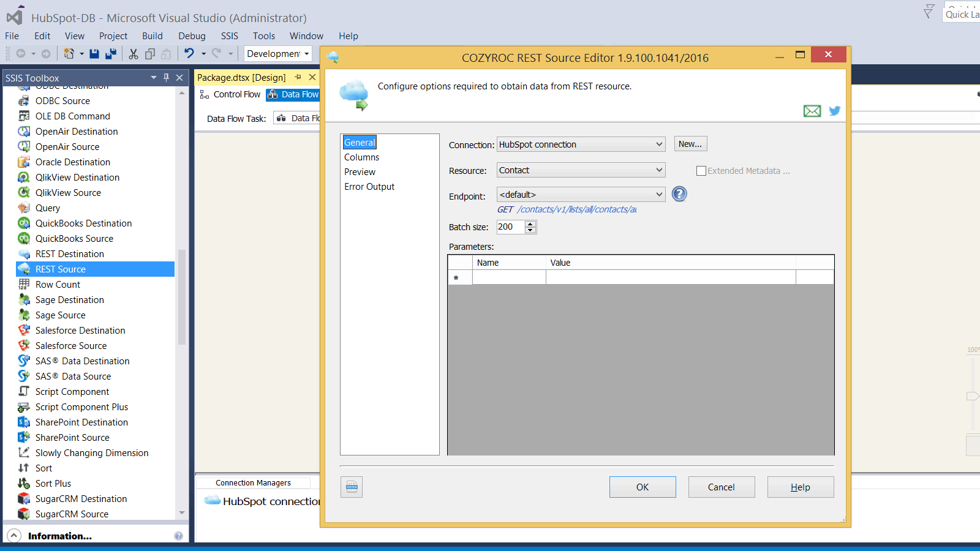Click the Navigate Backward toolbar icon
This screenshot has width=980, height=551.
pos(21,54)
